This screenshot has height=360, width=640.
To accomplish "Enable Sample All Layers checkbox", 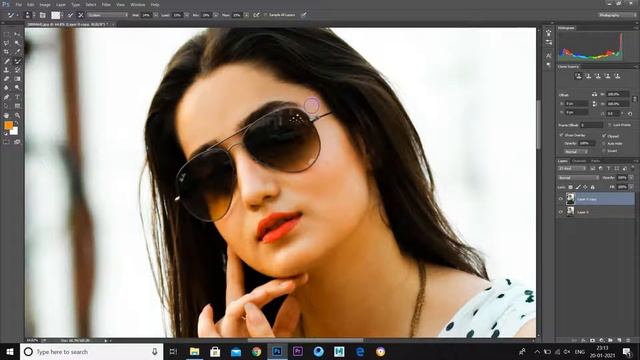I will pyautogui.click(x=265, y=15).
